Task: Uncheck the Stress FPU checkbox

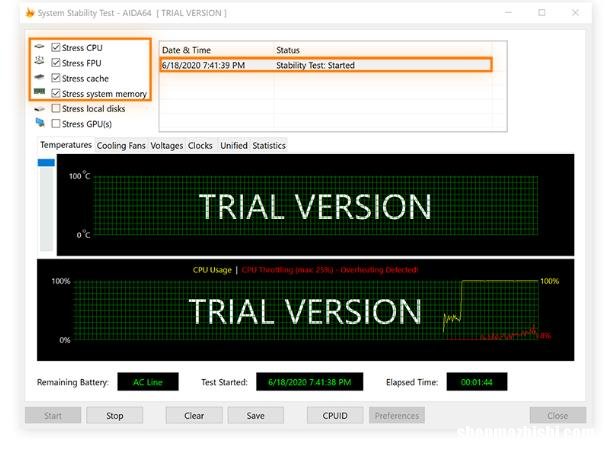Action: pyautogui.click(x=56, y=62)
